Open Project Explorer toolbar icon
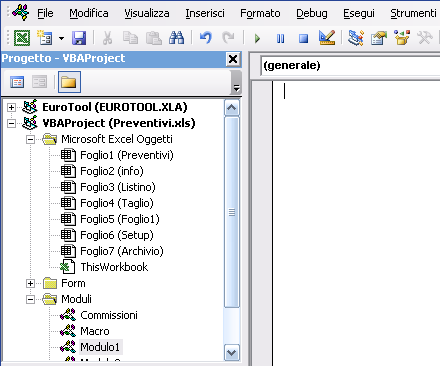The height and width of the screenshot is (366, 440). coord(356,38)
